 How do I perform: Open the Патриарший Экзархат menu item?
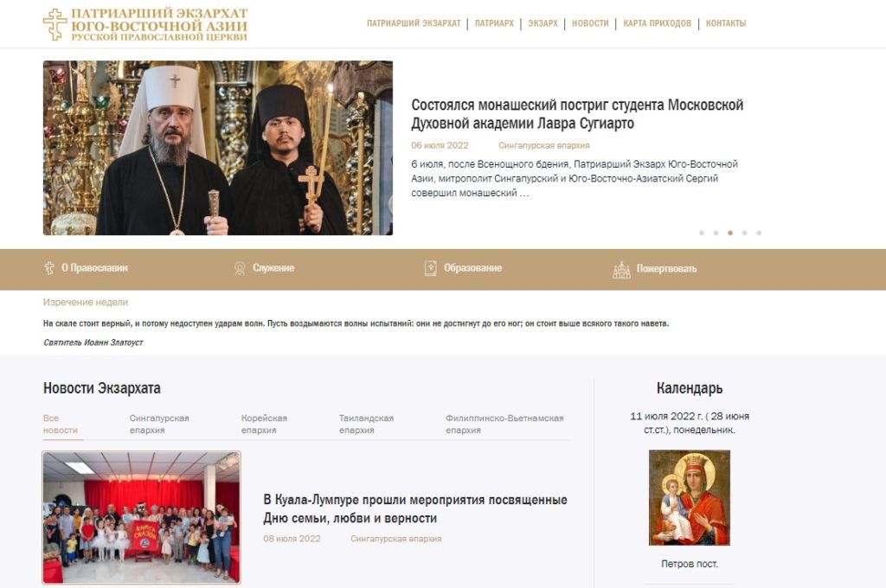click(414, 23)
